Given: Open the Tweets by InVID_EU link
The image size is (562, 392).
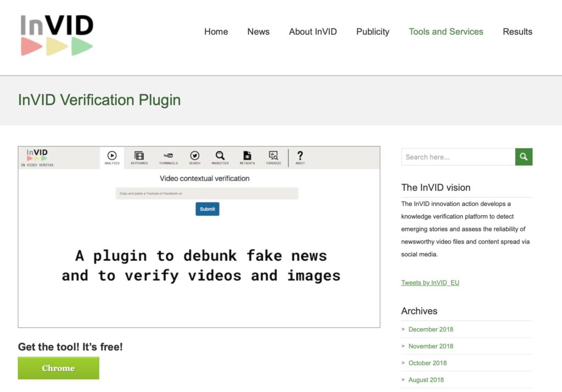Looking at the screenshot, I should (430, 283).
